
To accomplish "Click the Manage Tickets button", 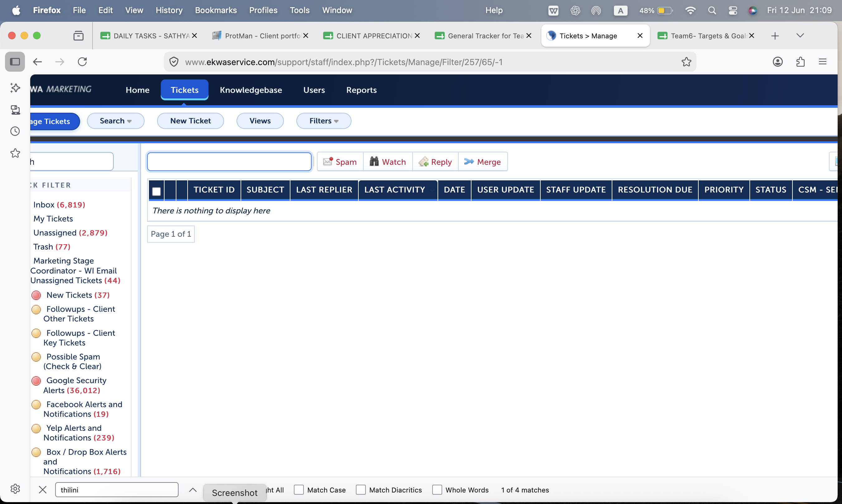I will click(x=55, y=121).
